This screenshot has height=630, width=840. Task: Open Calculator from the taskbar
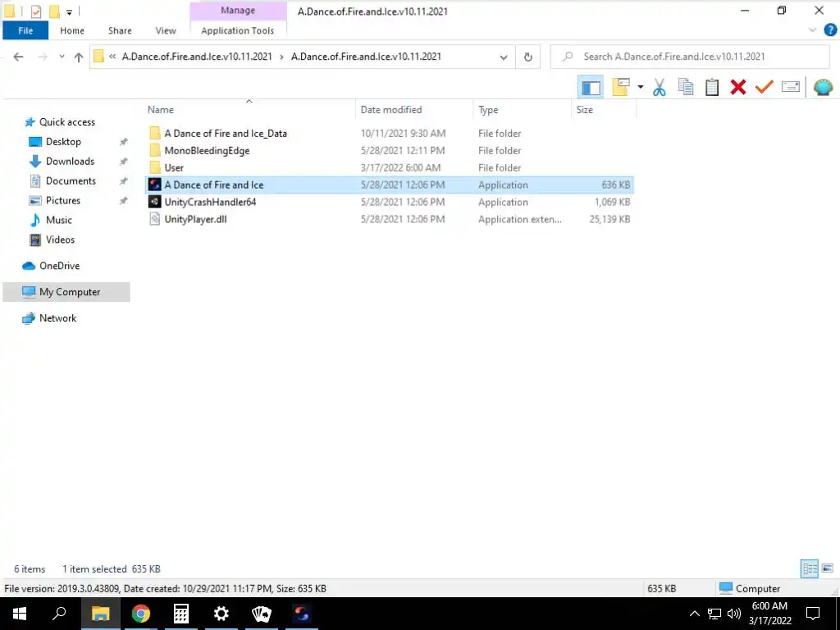[x=181, y=614]
